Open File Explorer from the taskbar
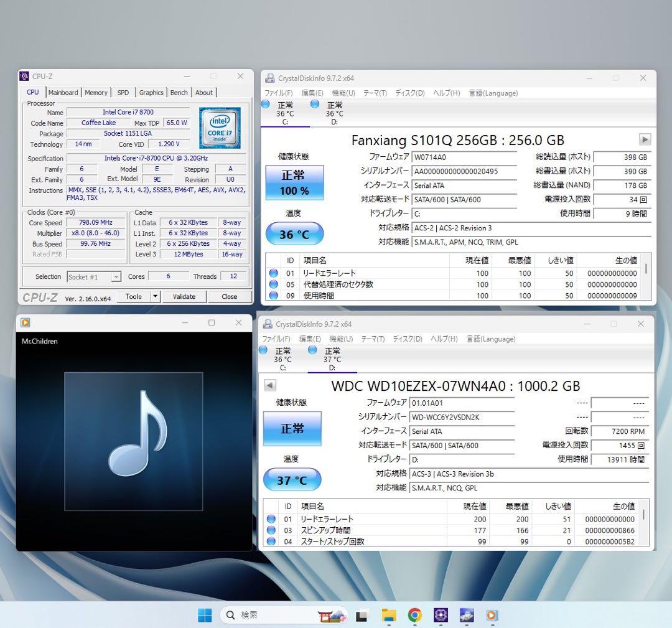The image size is (672, 628). [388, 614]
